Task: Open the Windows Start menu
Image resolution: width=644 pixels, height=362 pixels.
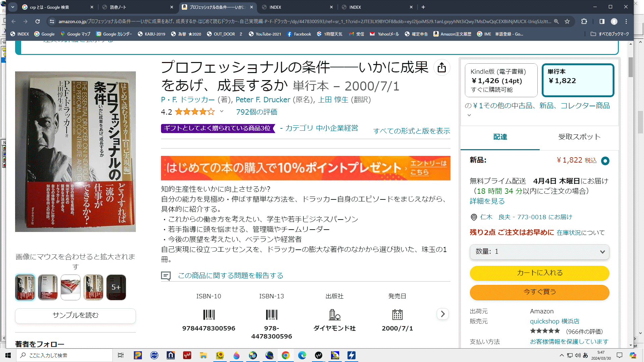Action: pos(8,355)
